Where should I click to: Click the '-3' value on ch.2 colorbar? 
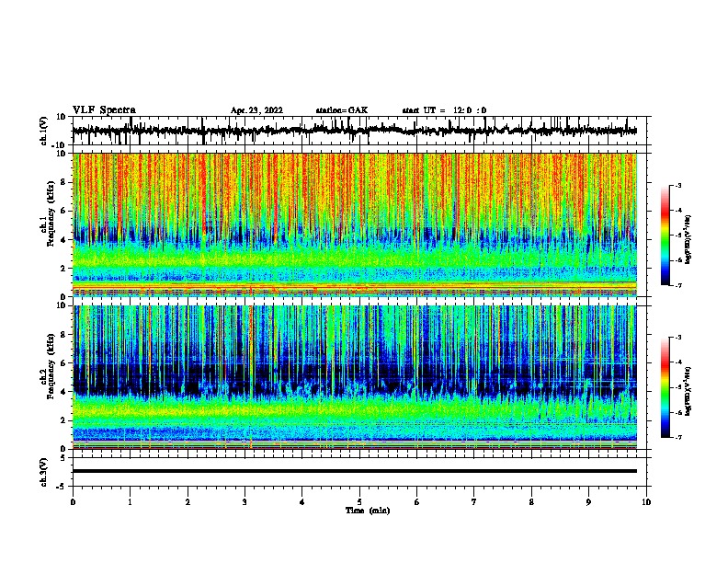(678, 338)
